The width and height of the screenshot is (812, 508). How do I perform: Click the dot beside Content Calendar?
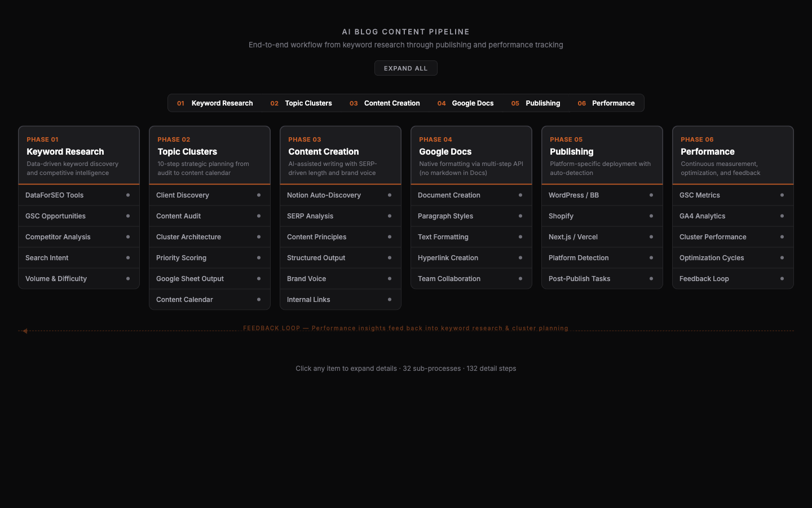pyautogui.click(x=259, y=300)
